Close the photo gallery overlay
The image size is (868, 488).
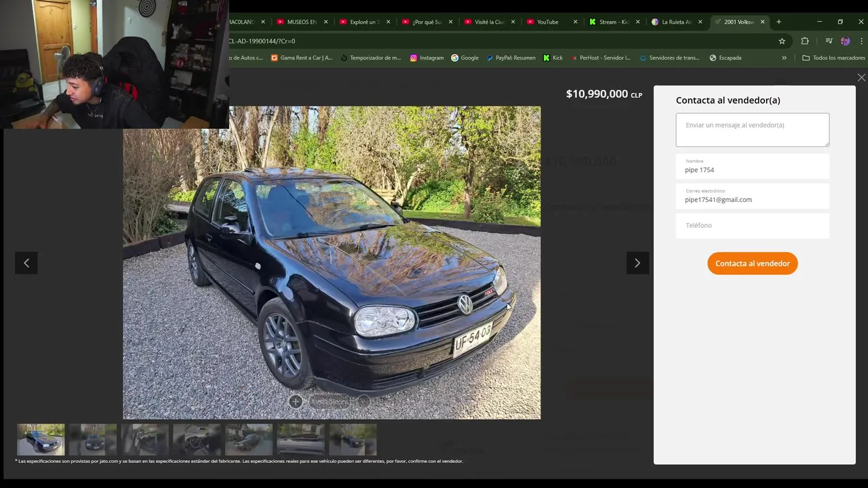(x=861, y=78)
